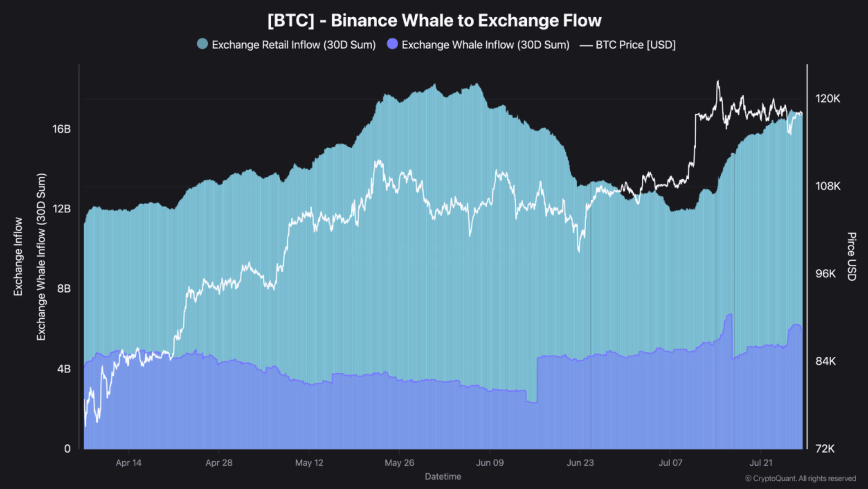Select the Jun 09 date tick label
868x489 pixels.
point(490,463)
